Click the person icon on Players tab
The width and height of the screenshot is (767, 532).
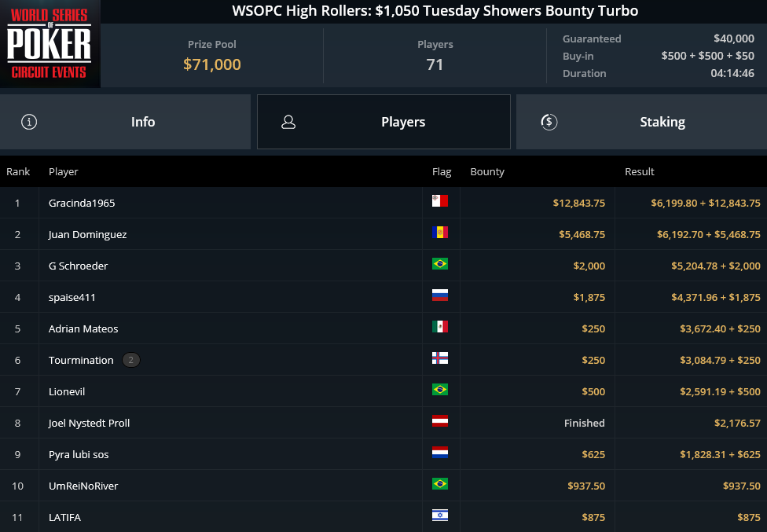tap(288, 122)
